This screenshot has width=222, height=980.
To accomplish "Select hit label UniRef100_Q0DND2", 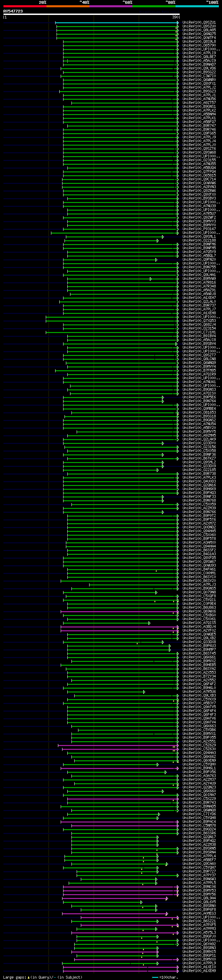I will [x=199, y=527].
